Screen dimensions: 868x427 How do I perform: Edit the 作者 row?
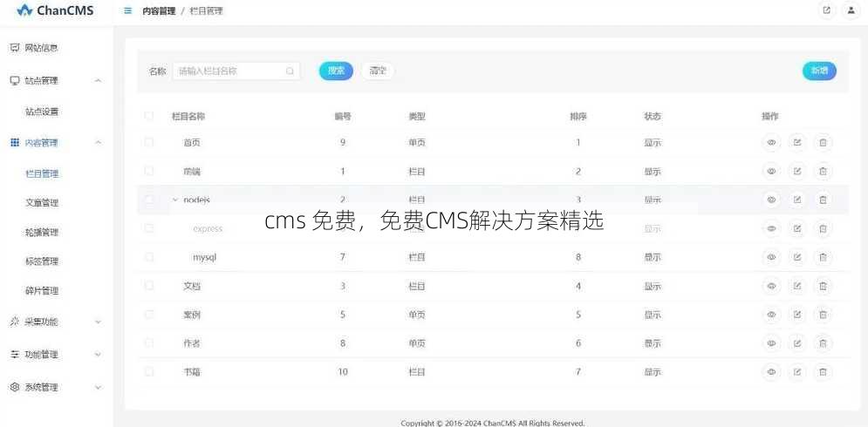(x=797, y=343)
